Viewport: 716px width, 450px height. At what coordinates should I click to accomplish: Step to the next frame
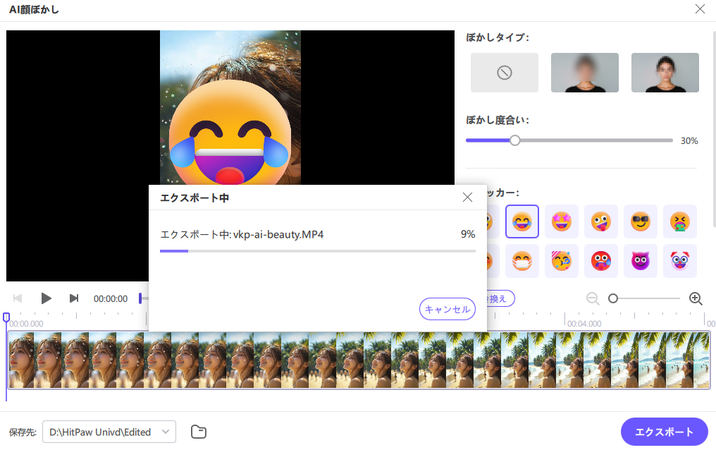(x=74, y=298)
